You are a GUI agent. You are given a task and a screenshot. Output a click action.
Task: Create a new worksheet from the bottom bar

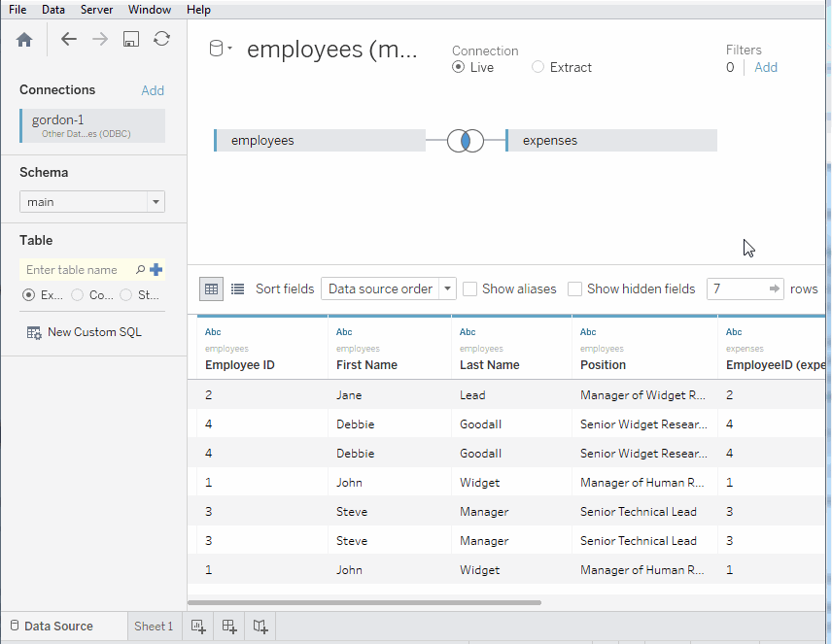(198, 627)
